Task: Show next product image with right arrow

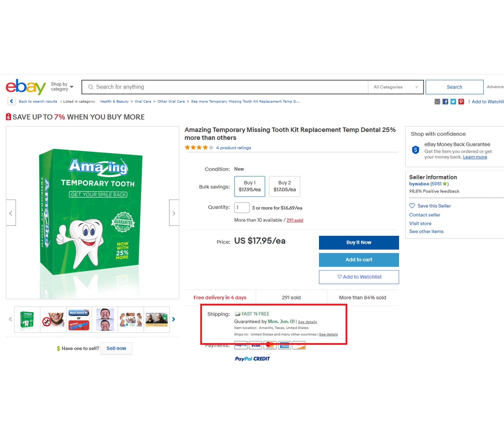Action: (x=174, y=213)
